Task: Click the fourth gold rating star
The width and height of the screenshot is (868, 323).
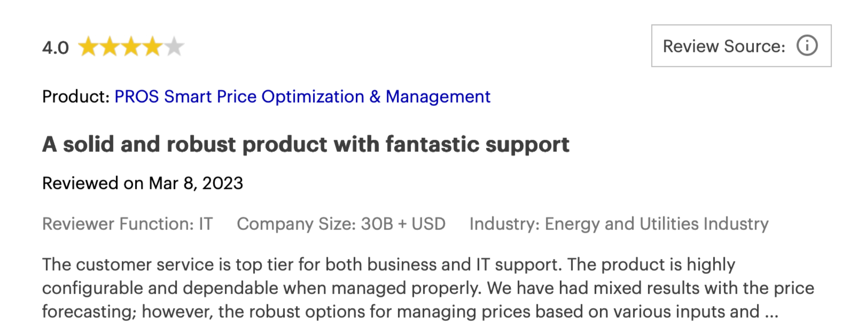Action: [x=153, y=47]
